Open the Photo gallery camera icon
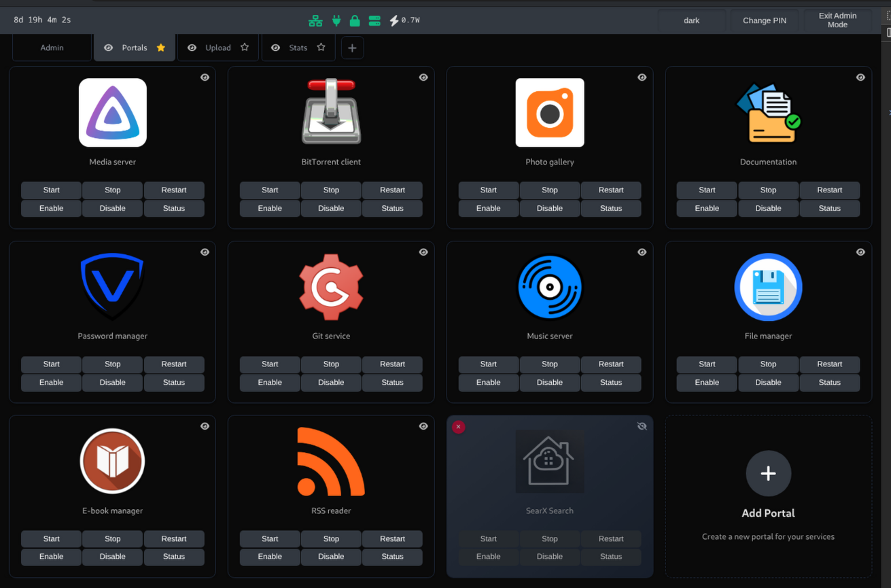 (549, 113)
